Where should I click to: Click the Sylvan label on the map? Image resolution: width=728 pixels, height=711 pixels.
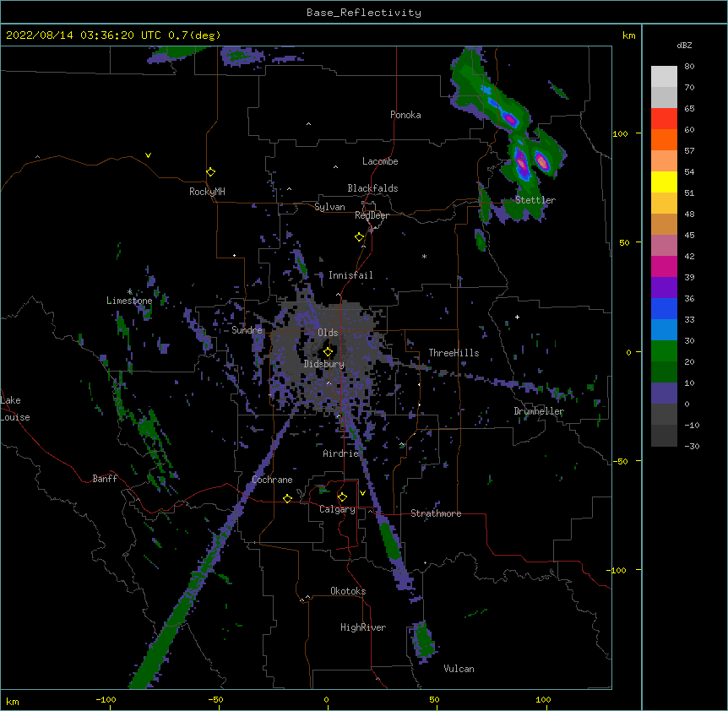click(329, 207)
